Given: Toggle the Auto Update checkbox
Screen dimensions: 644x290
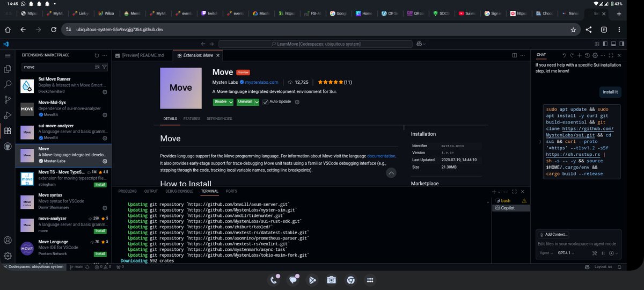Looking at the screenshot, I should click(265, 102).
